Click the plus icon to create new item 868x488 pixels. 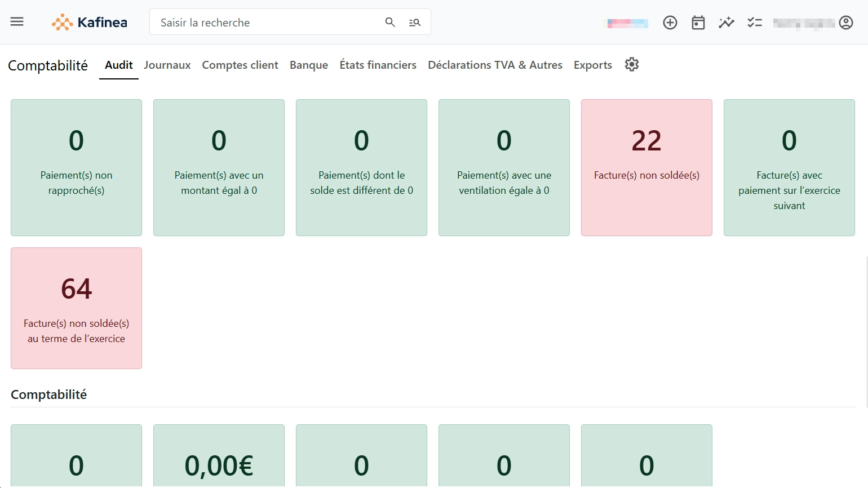(x=670, y=22)
